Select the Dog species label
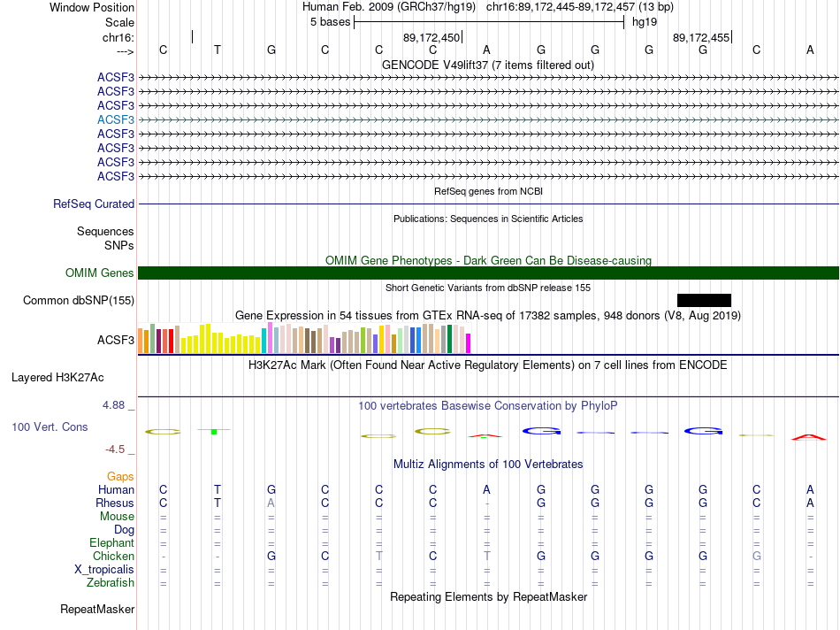Viewport: 840px width, 630px height. (125, 530)
